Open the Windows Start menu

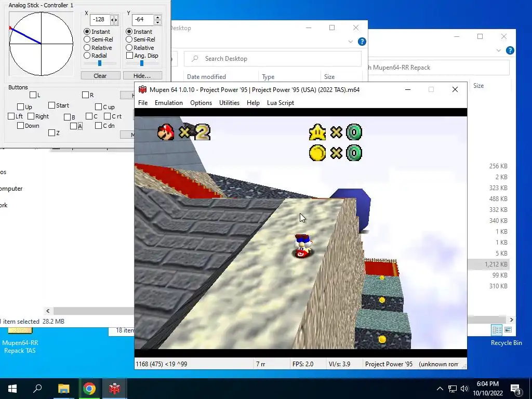12,389
